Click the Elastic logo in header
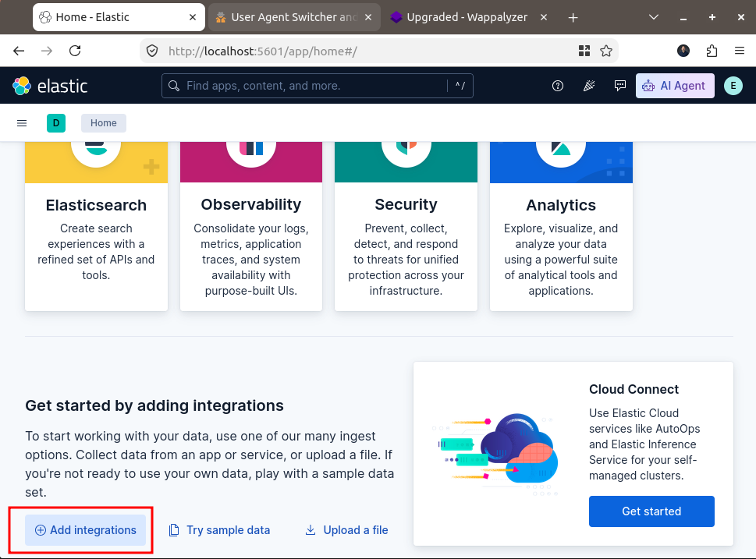The height and width of the screenshot is (559, 756). pyautogui.click(x=50, y=86)
